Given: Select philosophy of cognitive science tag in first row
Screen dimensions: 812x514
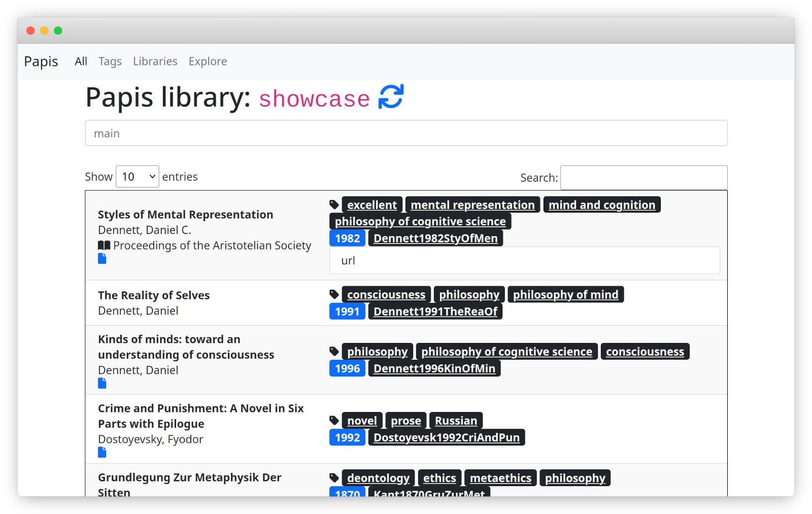Looking at the screenshot, I should [420, 221].
